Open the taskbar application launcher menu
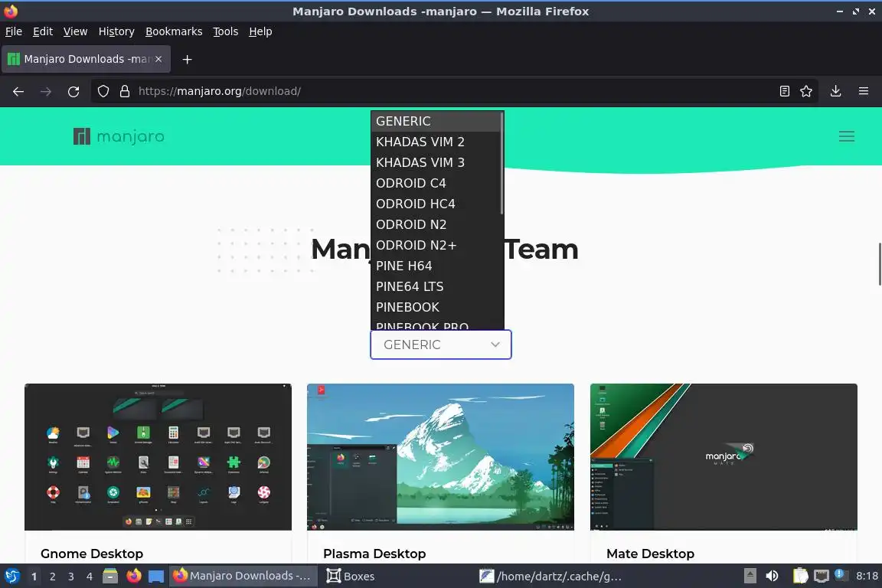The image size is (882, 588). point(11,577)
